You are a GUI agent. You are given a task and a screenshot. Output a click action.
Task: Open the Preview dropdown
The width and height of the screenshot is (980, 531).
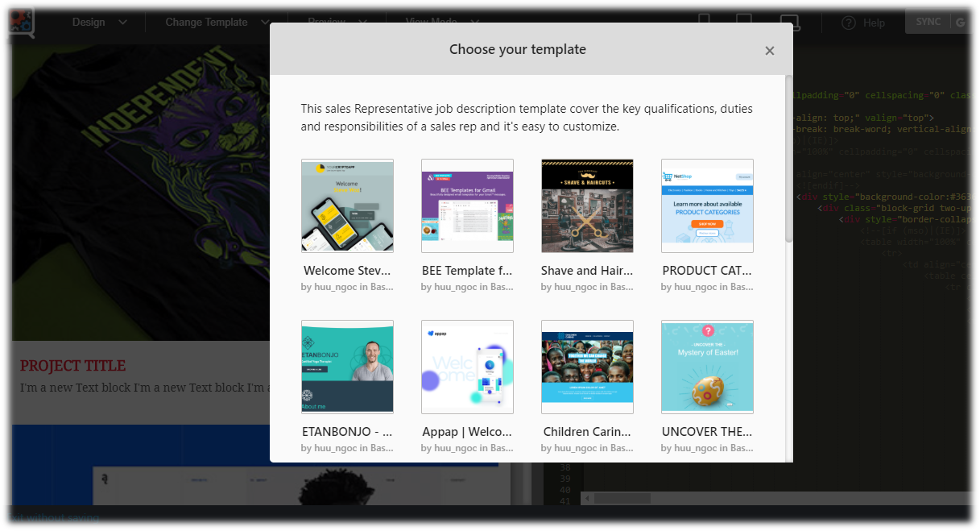tap(337, 22)
